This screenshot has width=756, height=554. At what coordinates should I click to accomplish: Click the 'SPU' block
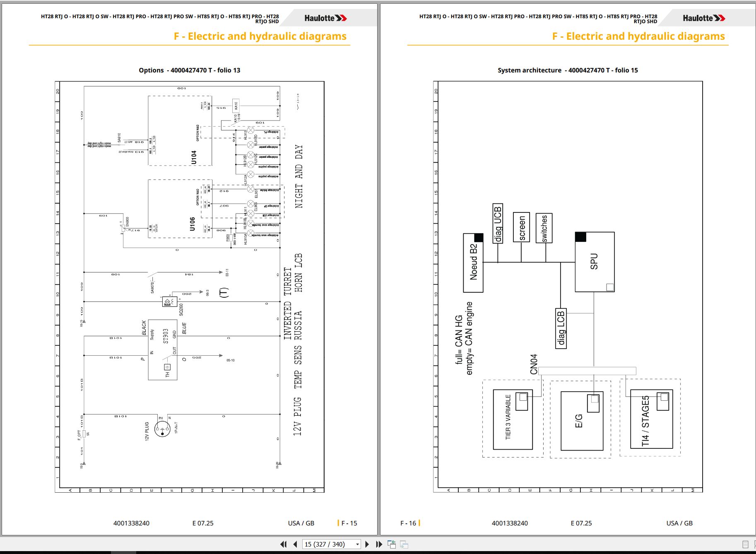595,262
